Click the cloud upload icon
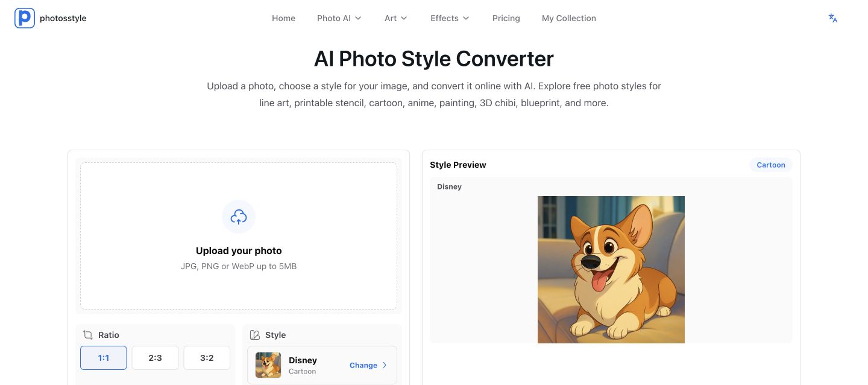Image resolution: width=868 pixels, height=385 pixels. coord(239,217)
